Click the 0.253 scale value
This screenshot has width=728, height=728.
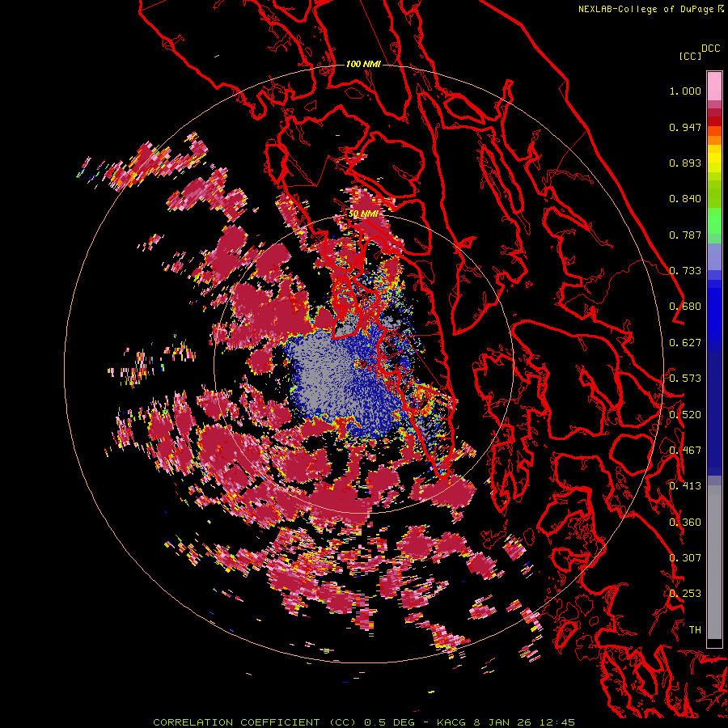click(x=685, y=594)
